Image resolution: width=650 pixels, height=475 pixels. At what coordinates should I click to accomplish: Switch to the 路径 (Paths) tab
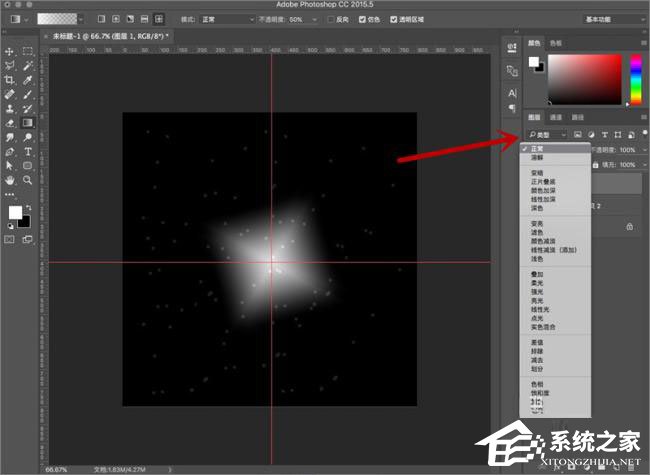[577, 117]
